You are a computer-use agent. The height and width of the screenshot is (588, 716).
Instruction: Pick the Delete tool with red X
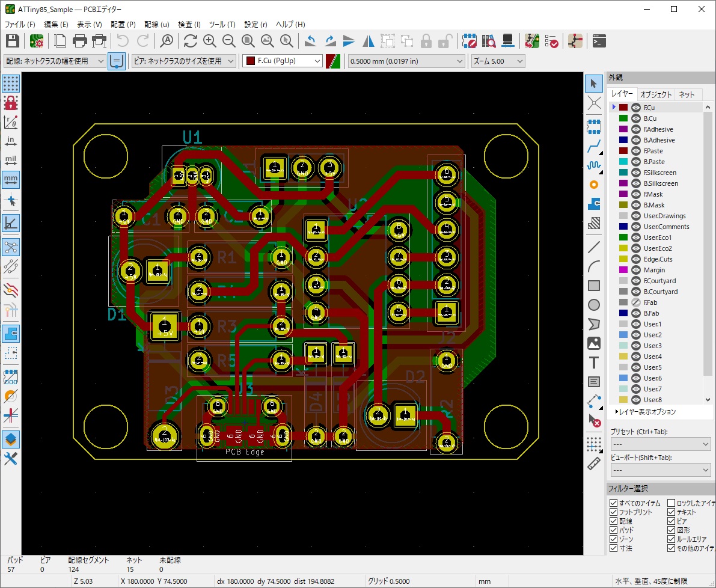click(593, 420)
